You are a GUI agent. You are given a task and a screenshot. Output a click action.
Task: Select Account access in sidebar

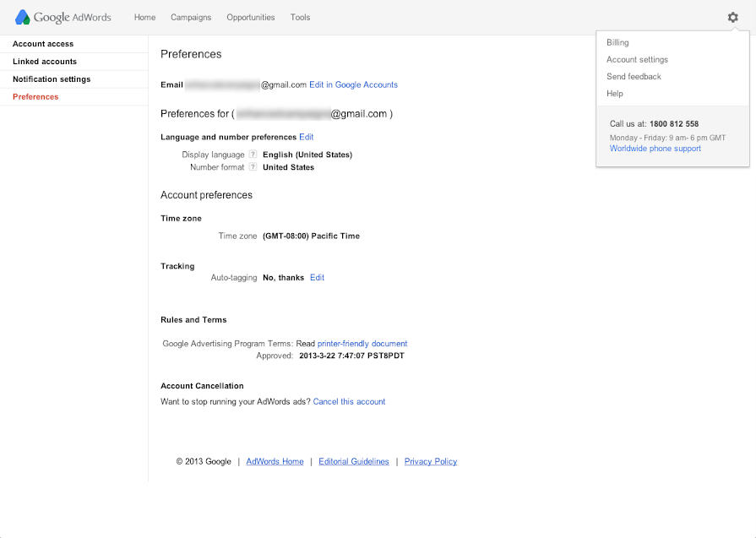click(x=43, y=44)
